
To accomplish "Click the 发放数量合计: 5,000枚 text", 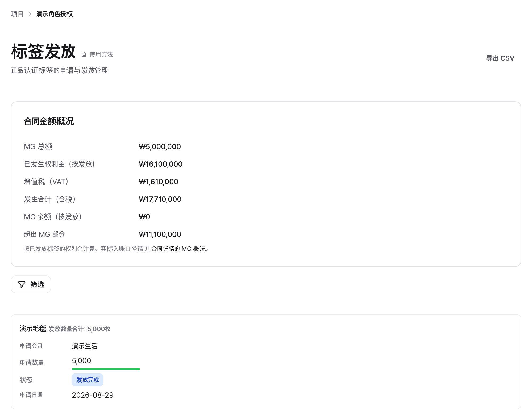I will pos(79,329).
